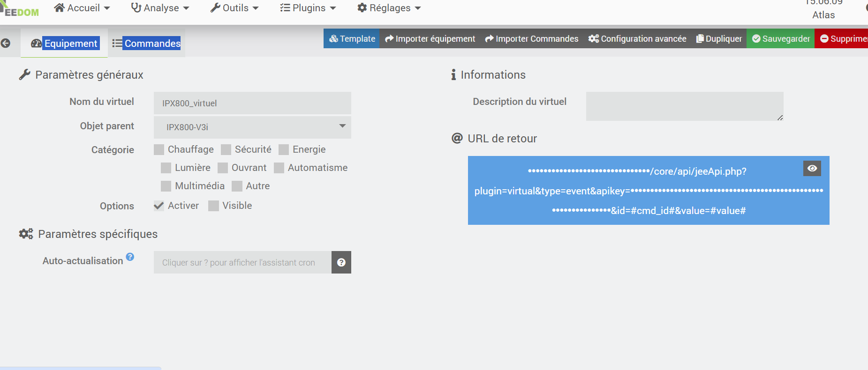Switch to the Commandes tab

[147, 44]
